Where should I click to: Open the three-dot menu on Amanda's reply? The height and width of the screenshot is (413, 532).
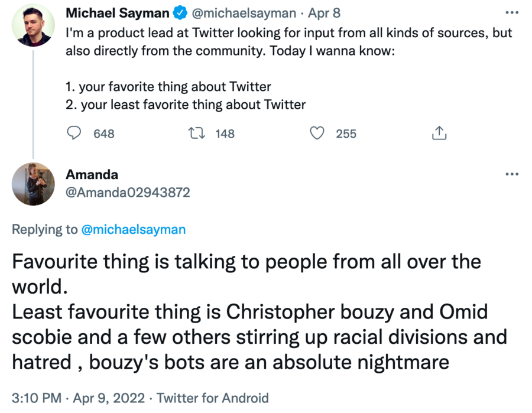click(511, 174)
